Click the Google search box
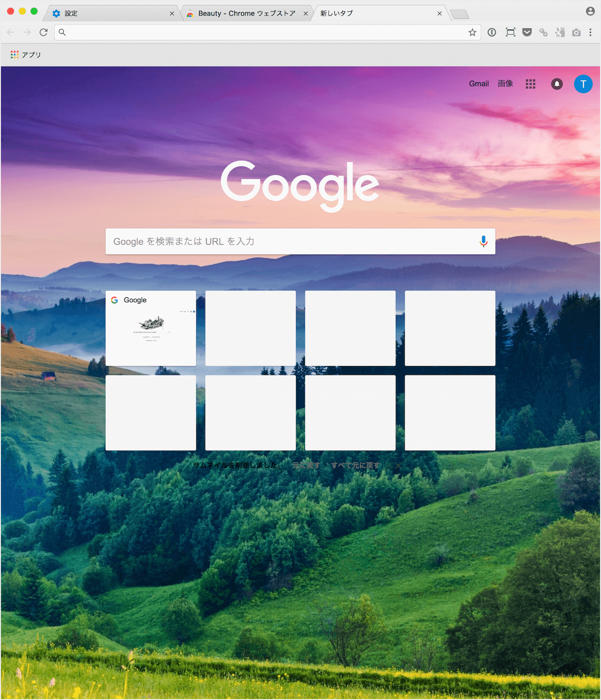Image resolution: width=601 pixels, height=700 pixels. (300, 241)
